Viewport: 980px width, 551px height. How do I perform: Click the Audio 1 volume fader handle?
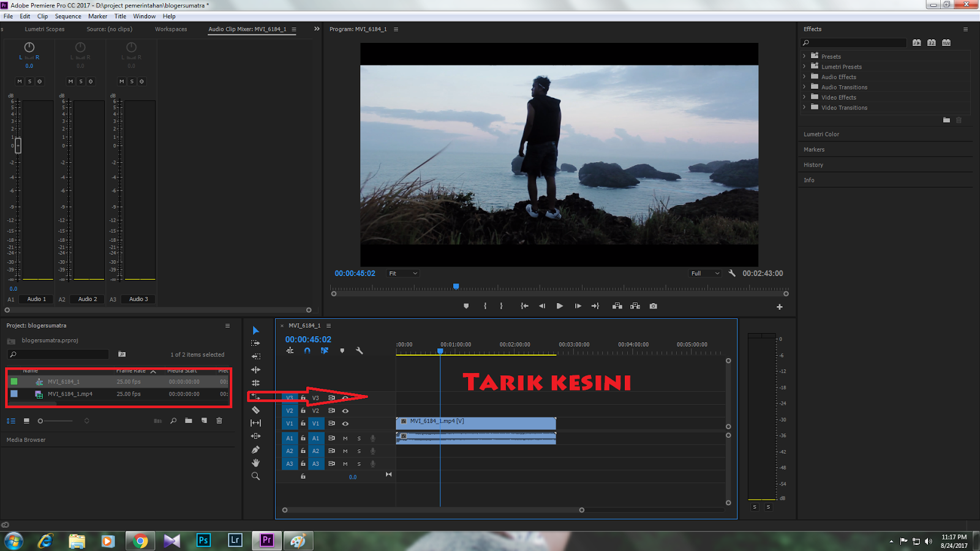click(x=18, y=145)
